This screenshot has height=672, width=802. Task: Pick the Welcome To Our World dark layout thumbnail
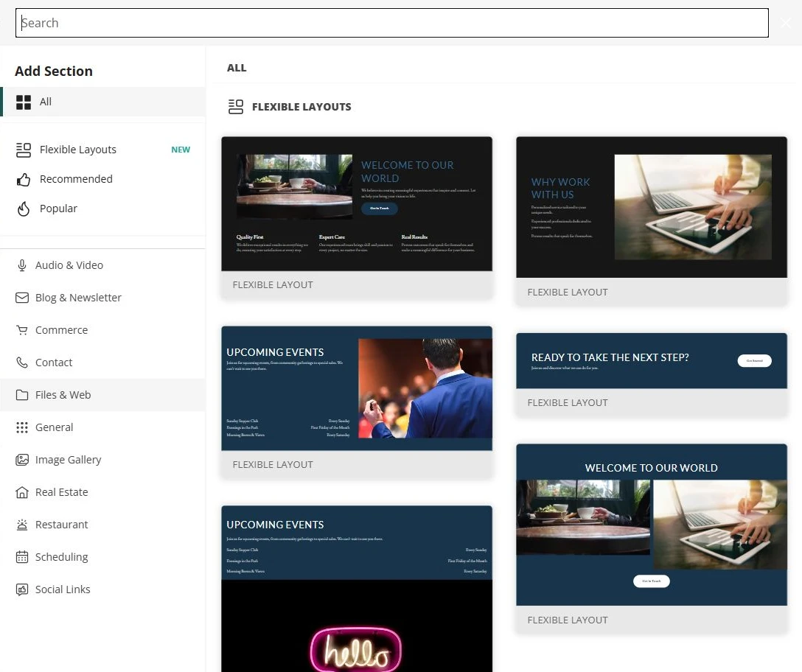point(357,203)
